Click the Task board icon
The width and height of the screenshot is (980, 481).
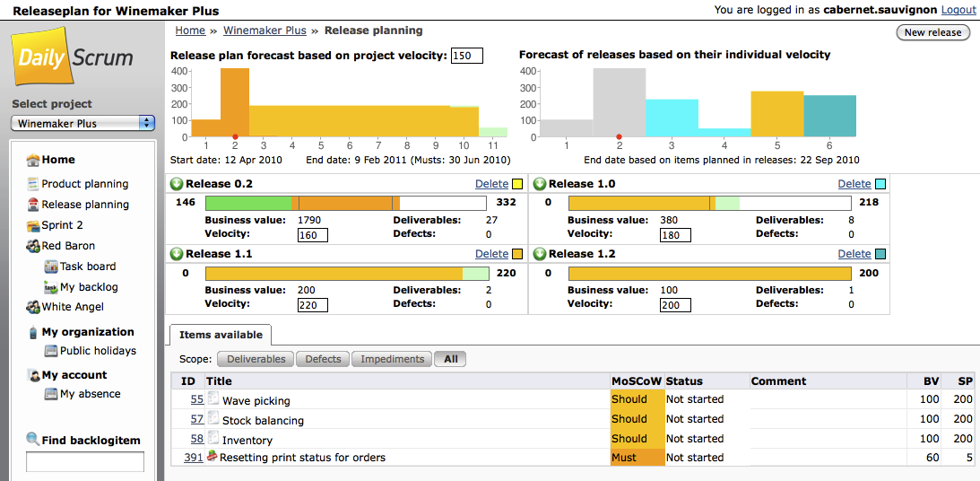(x=51, y=267)
